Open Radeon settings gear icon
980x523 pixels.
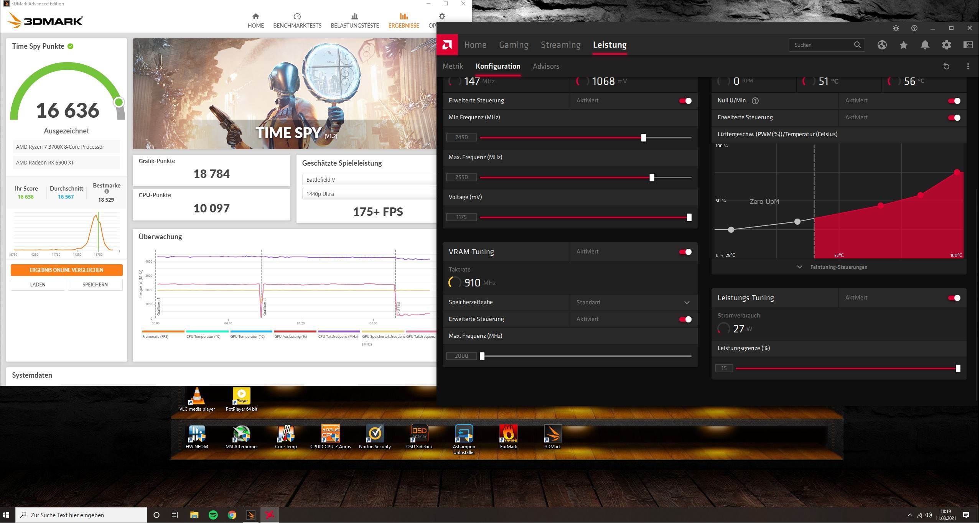click(947, 45)
